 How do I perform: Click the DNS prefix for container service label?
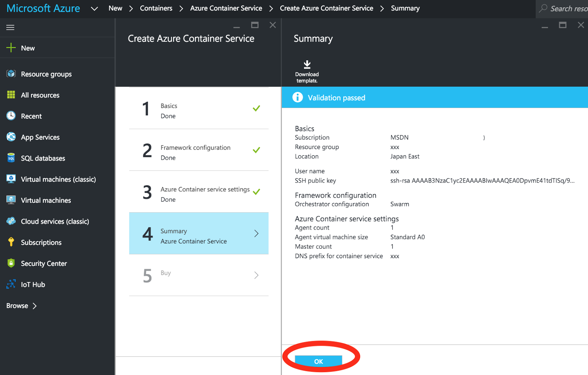click(x=339, y=256)
